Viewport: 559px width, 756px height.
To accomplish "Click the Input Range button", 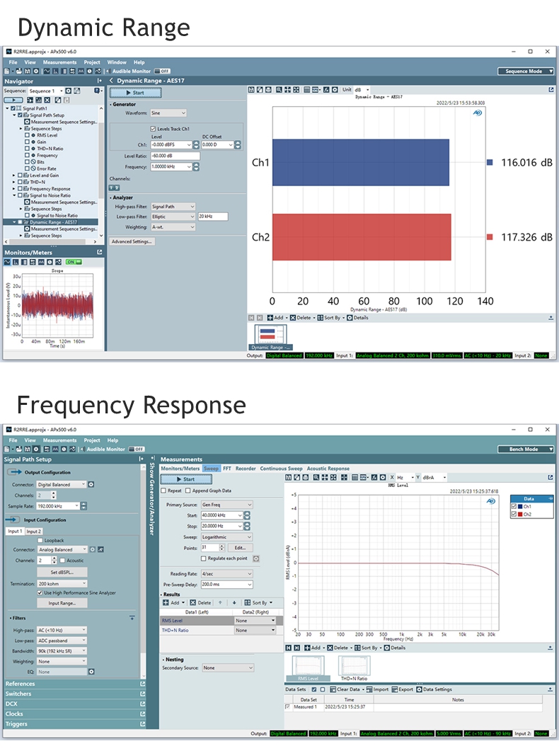I will [62, 603].
